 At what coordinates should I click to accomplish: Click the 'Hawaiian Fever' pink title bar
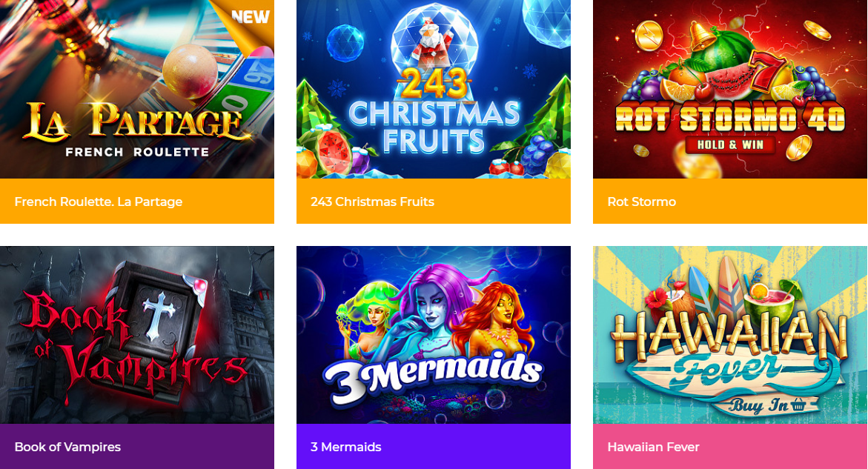tap(729, 446)
